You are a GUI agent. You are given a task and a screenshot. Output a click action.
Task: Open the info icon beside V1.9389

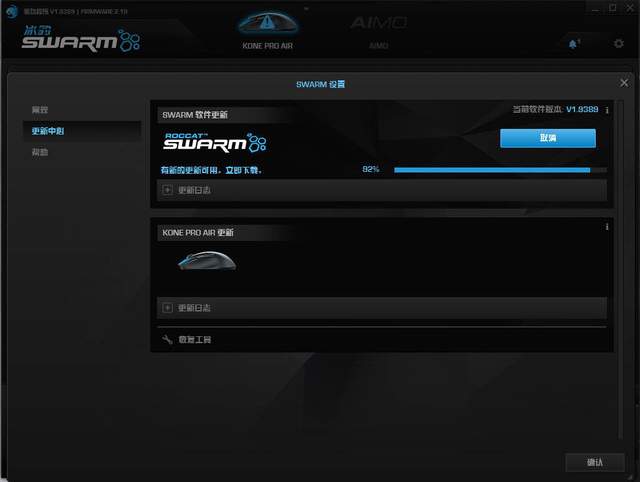[607, 110]
